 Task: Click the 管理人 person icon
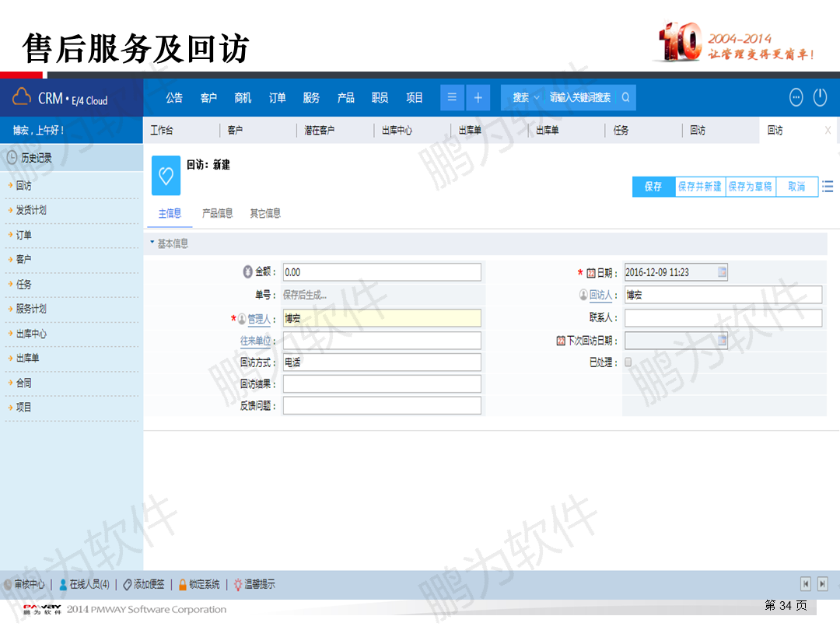242,319
